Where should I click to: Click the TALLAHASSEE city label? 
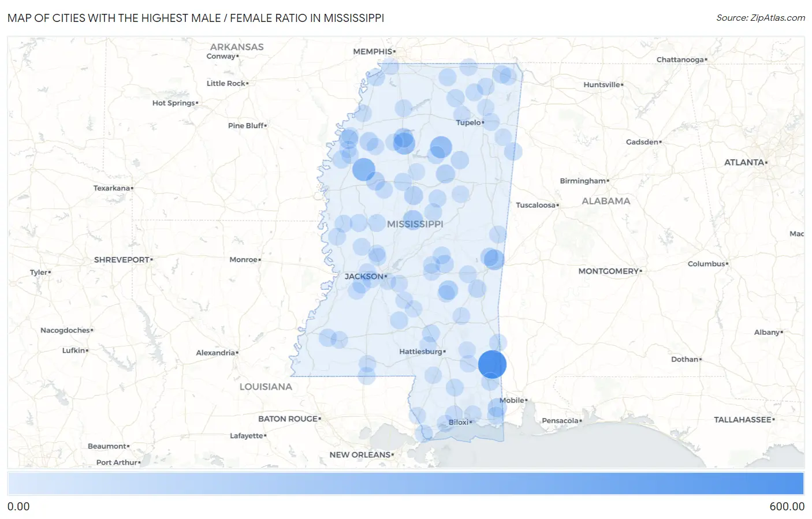[742, 420]
